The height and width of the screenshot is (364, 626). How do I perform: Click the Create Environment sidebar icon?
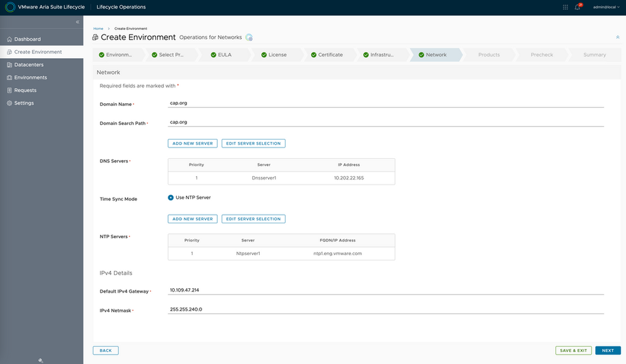9,52
